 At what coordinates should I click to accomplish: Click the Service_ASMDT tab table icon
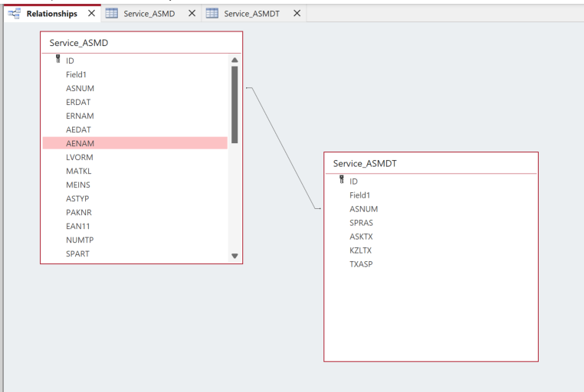[x=212, y=14]
